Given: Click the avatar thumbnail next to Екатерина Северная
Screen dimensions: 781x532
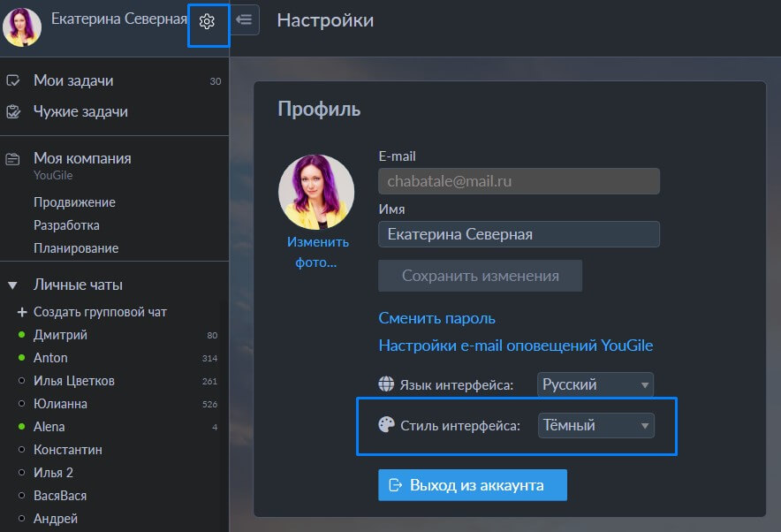Looking at the screenshot, I should (22, 27).
